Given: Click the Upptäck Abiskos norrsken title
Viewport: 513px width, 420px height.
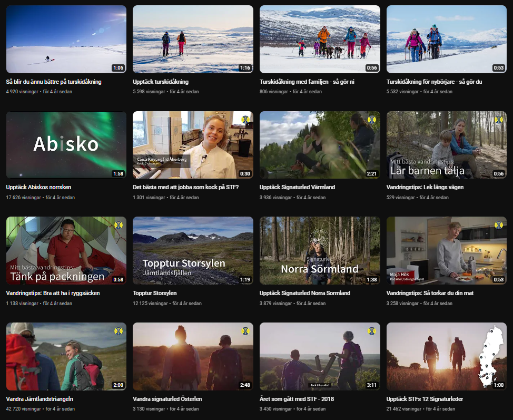Looking at the screenshot, I should tap(38, 187).
